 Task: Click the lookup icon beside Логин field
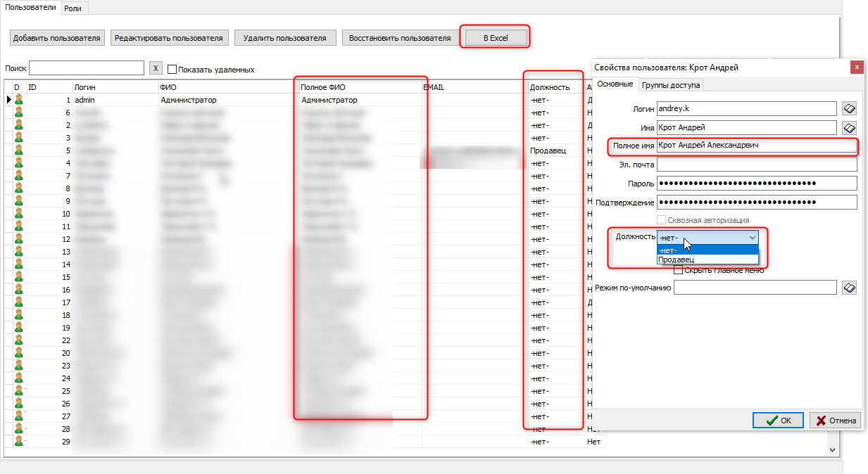(x=849, y=108)
